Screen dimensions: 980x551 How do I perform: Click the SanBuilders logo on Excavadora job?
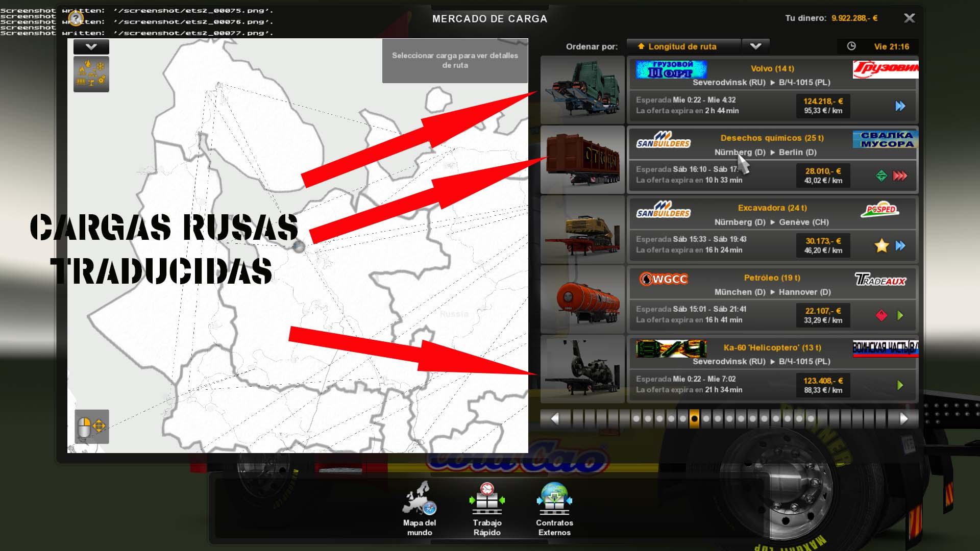click(663, 209)
